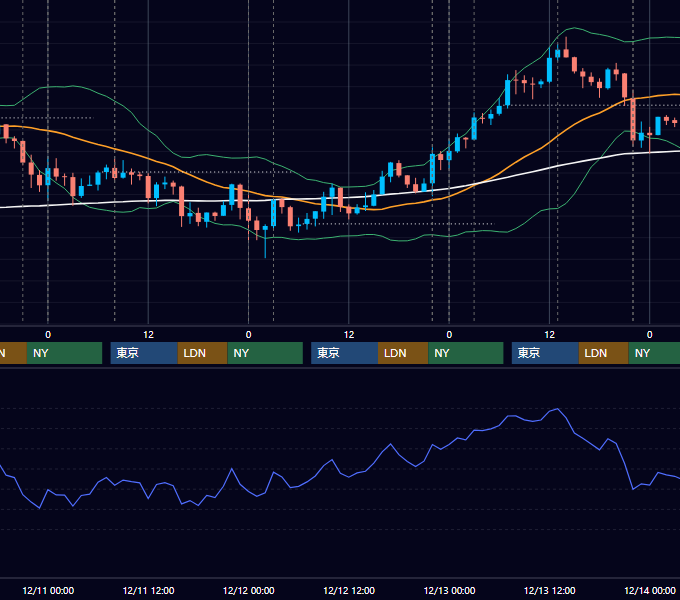The width and height of the screenshot is (680, 600).
Task: Select the NY session block spanning 12/14 00:00
Action: click(x=654, y=353)
